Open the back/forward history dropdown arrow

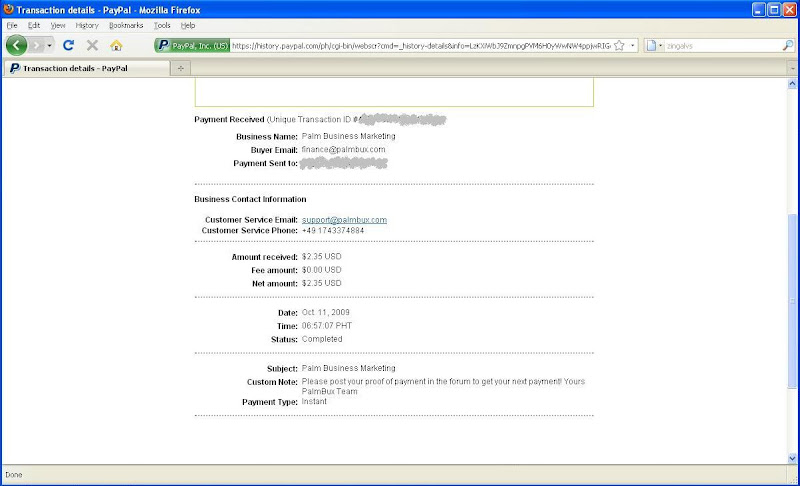point(49,45)
